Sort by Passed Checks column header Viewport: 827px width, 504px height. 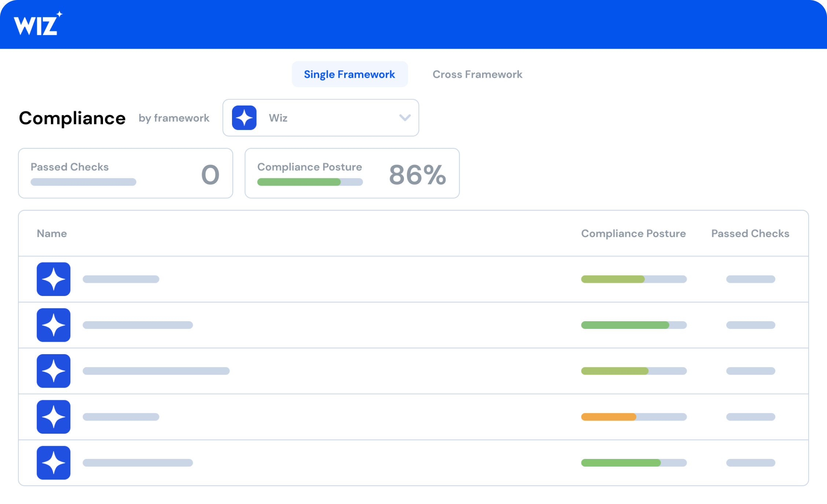click(750, 233)
